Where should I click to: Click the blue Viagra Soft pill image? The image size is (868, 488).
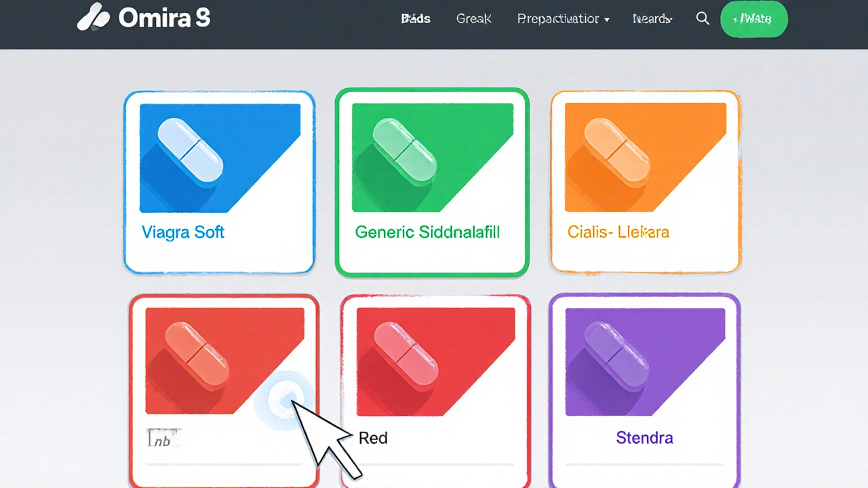pyautogui.click(x=220, y=158)
